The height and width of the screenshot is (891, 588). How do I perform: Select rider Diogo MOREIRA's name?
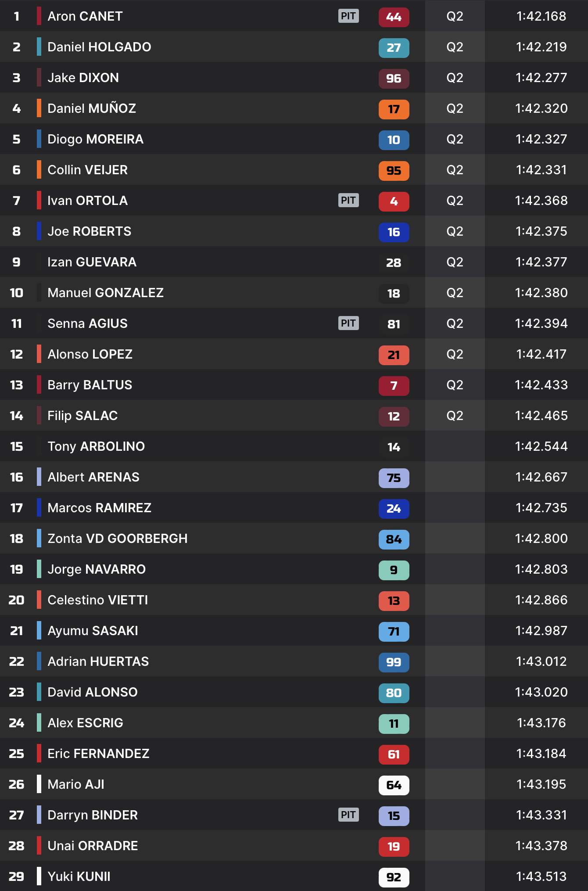95,139
